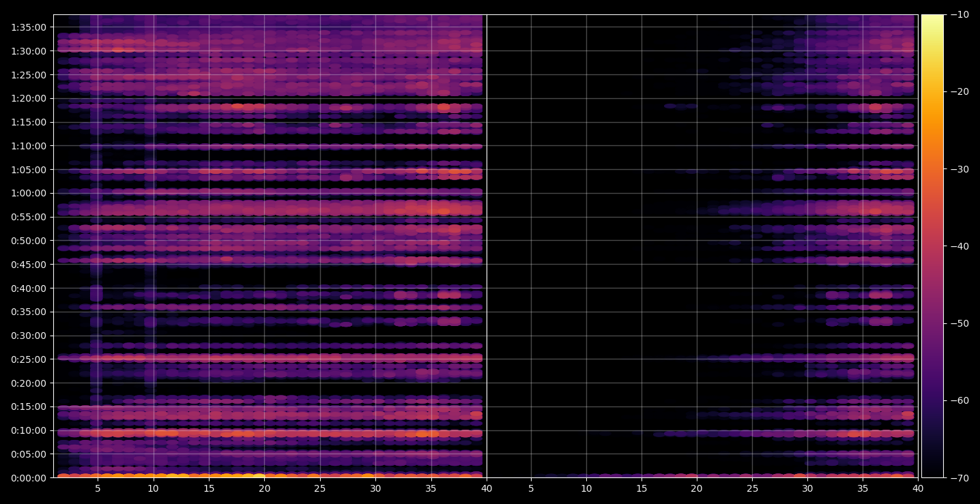
Task: Select the −40 colorbar value
Action: (959, 246)
